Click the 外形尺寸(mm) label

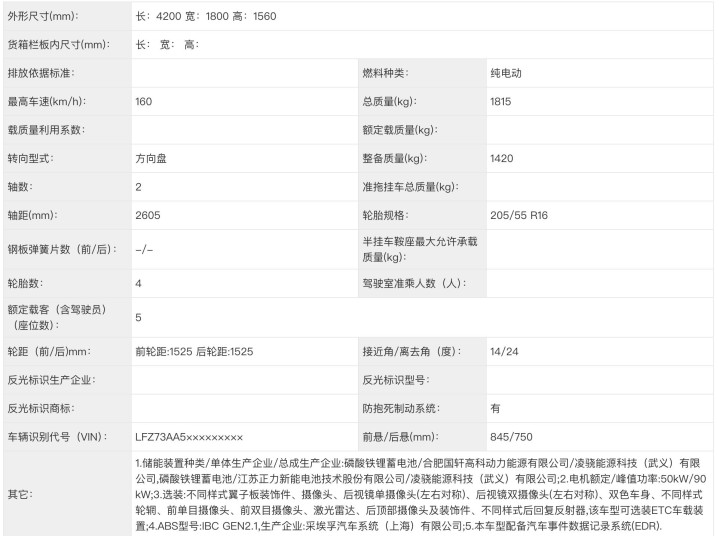43,17
